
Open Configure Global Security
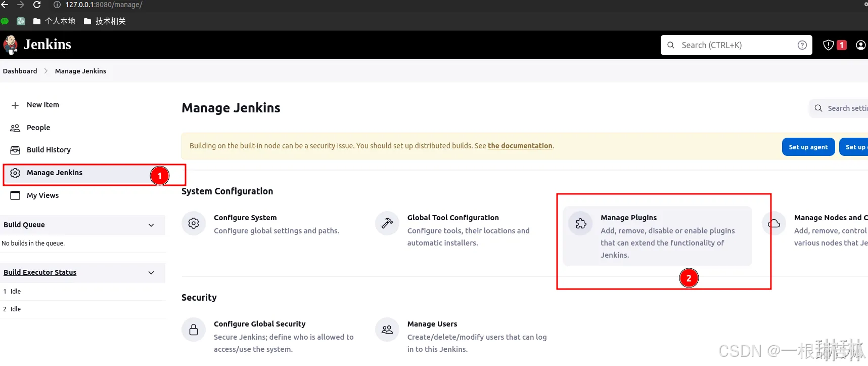pos(260,324)
